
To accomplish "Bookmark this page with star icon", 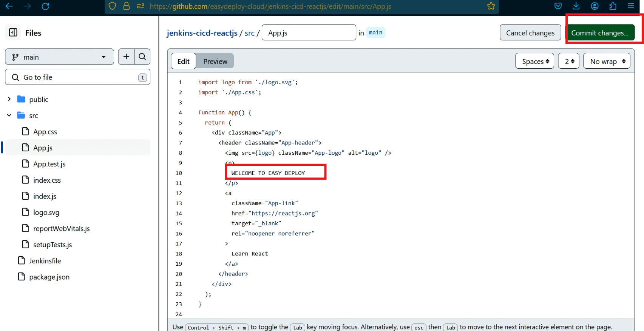I will tap(491, 6).
